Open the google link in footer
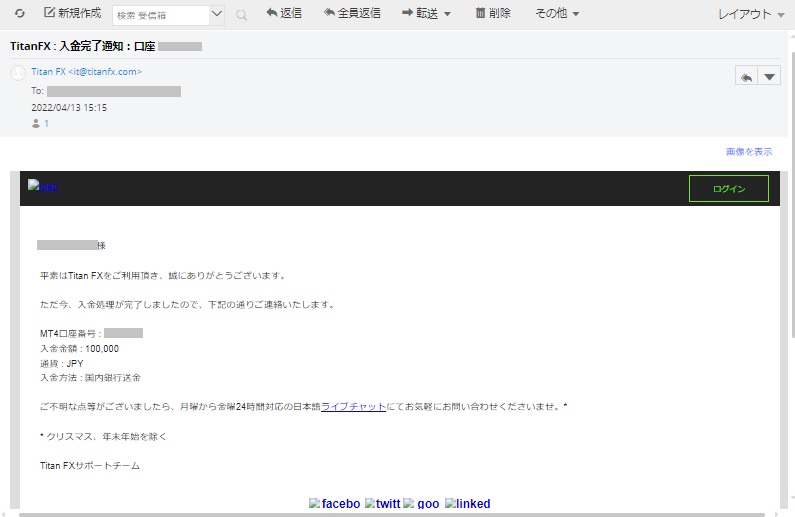Viewport: 795px width, 517px height. [x=421, y=503]
